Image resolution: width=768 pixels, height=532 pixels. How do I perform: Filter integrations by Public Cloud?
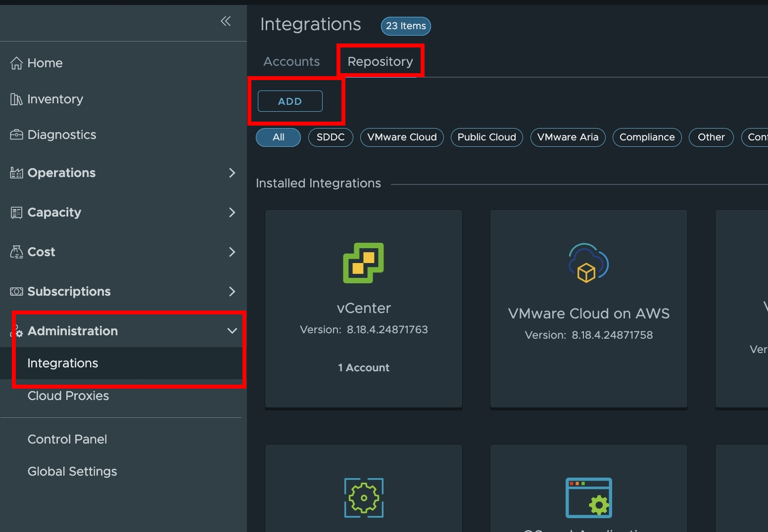click(x=487, y=137)
